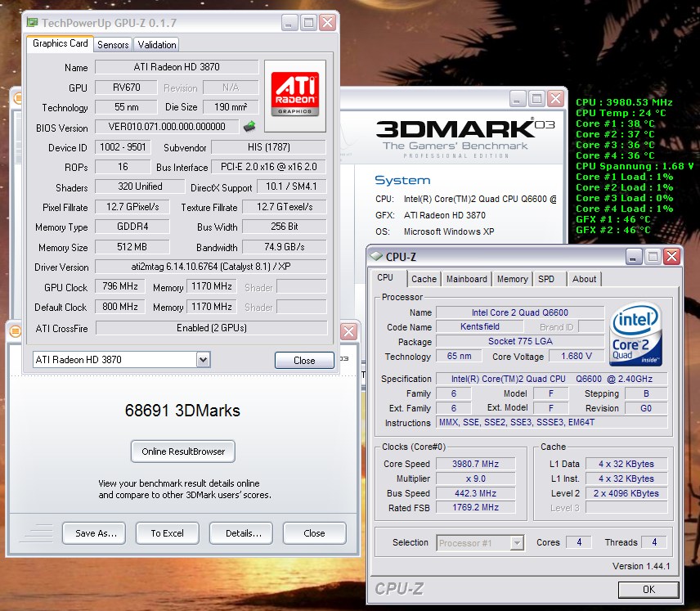This screenshot has height=611, width=700.
Task: Click the Code Name value Kentsfield
Action: [480, 326]
